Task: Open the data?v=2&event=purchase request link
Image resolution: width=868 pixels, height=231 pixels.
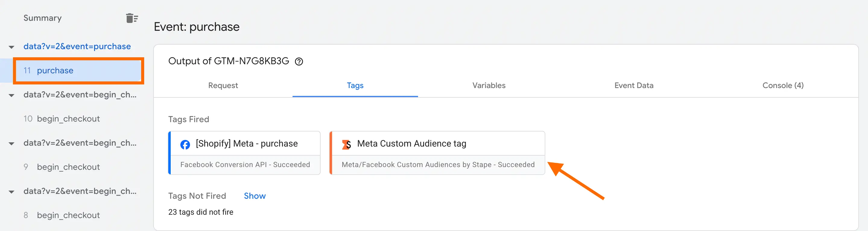Action: point(77,46)
